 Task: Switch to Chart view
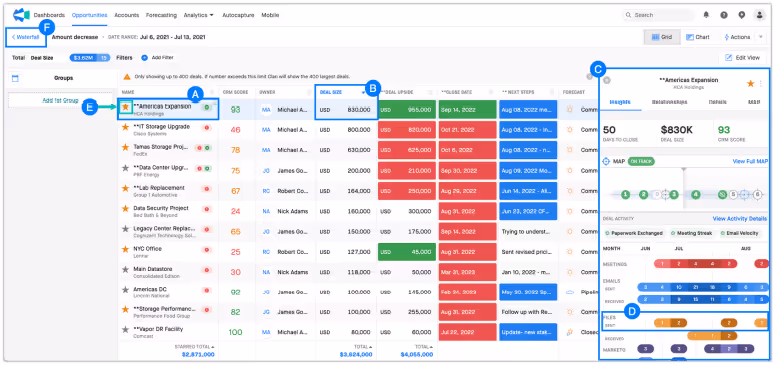pos(697,37)
